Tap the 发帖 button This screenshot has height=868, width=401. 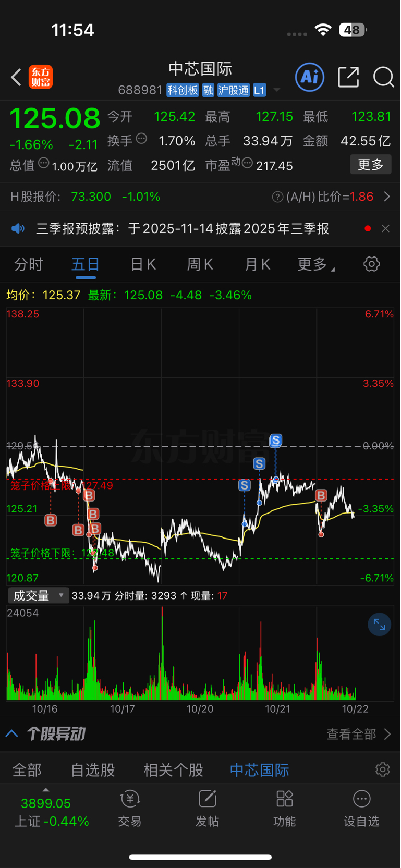coord(207,809)
